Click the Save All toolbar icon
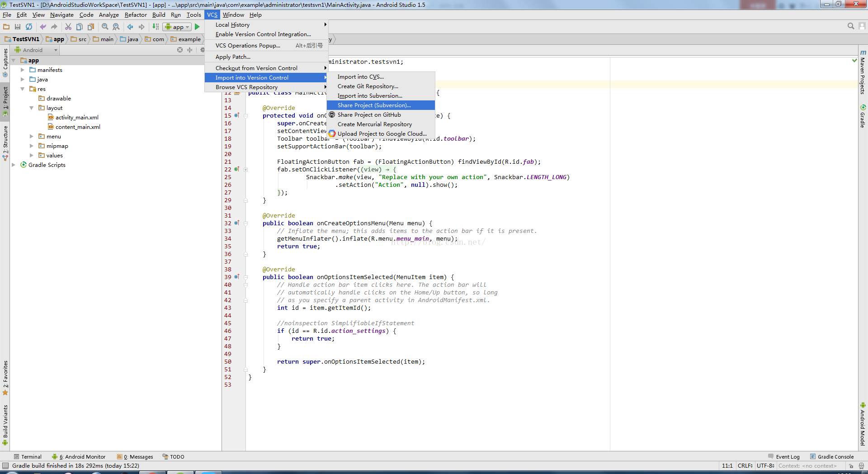868x474 pixels. click(x=18, y=27)
